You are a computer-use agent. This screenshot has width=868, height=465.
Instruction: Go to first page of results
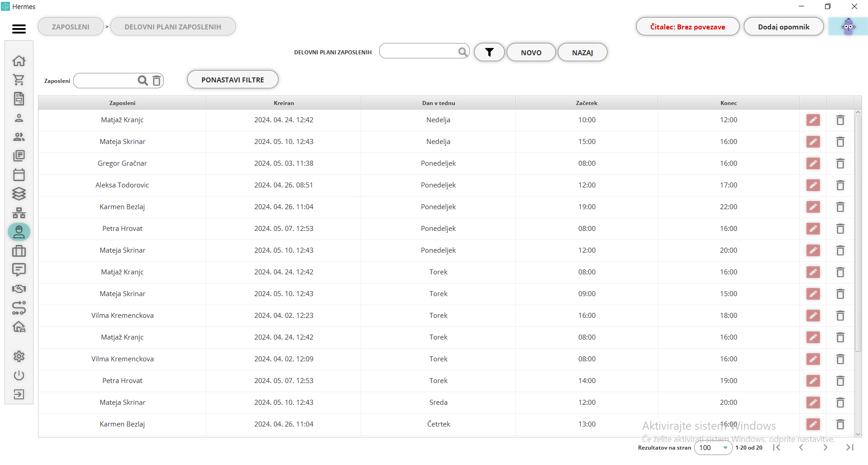(x=777, y=447)
